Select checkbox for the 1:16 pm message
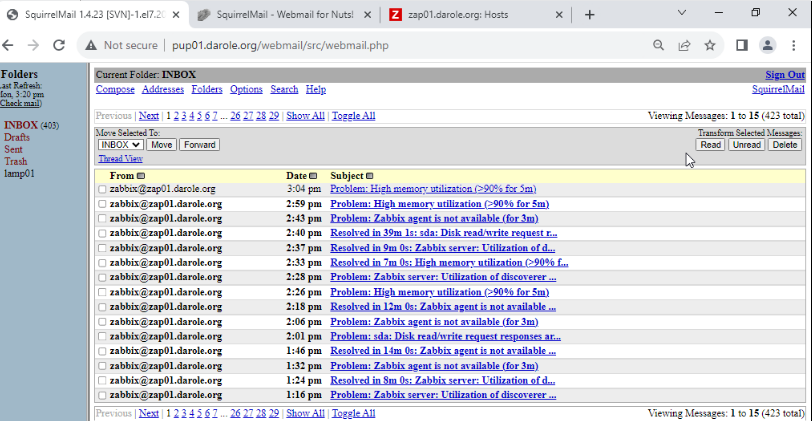Viewport: 812px width, 421px height. click(x=102, y=395)
